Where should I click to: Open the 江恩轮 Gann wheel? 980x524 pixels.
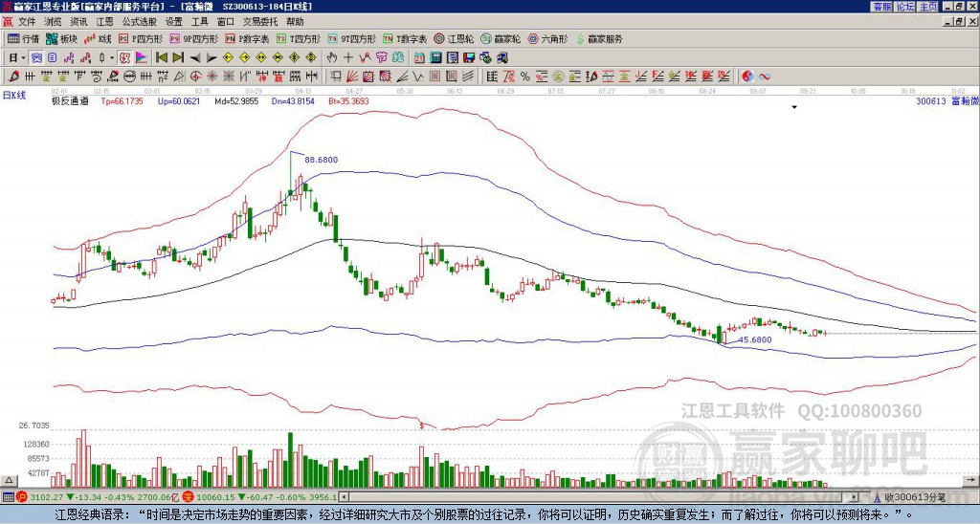(x=454, y=38)
